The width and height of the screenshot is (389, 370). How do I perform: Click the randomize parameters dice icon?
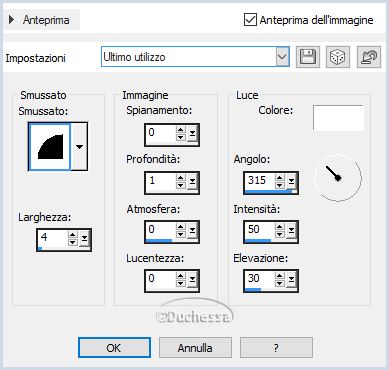(338, 57)
